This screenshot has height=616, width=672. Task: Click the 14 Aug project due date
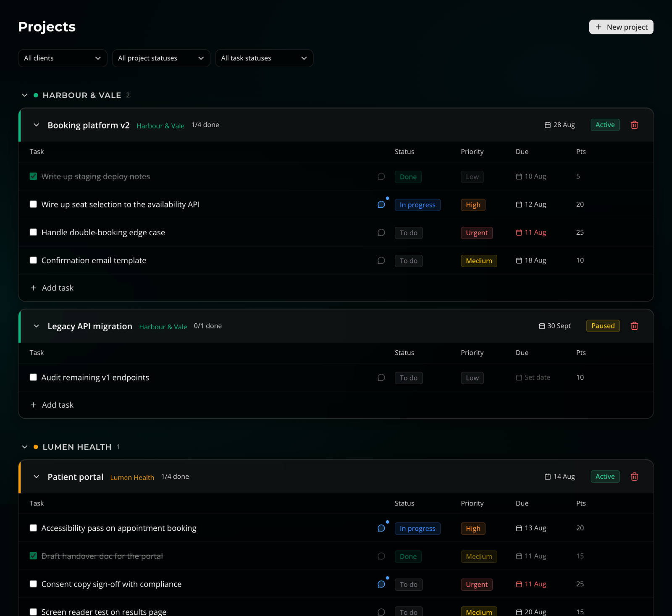[x=560, y=477]
